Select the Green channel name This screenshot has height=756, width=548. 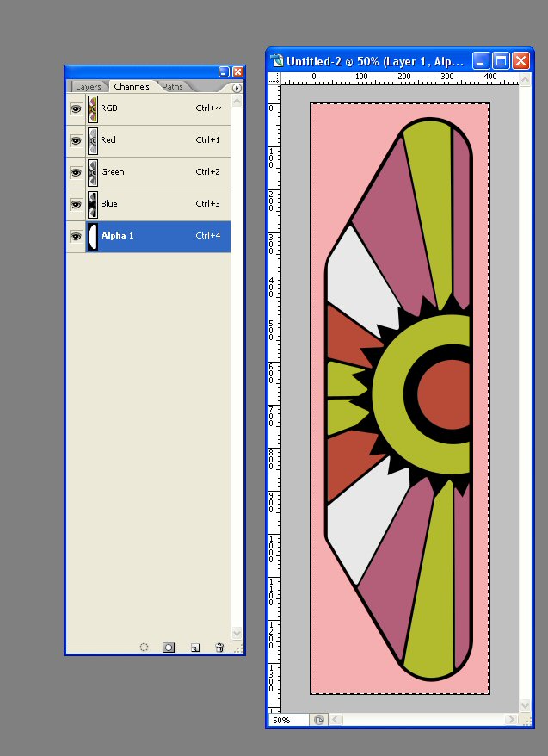tap(113, 171)
